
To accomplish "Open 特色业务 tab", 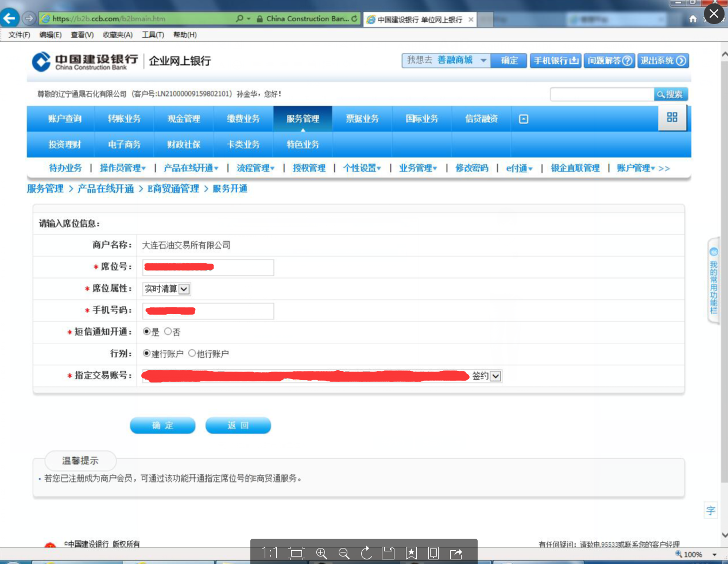I will coord(303,144).
